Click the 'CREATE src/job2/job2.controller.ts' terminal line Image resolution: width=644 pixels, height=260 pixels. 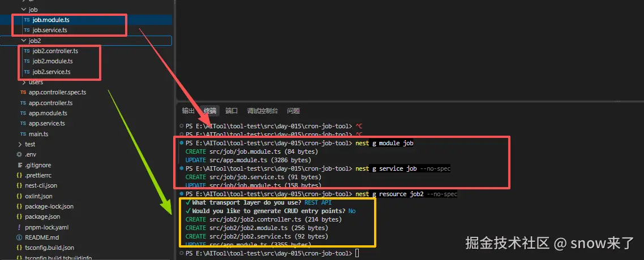point(264,219)
